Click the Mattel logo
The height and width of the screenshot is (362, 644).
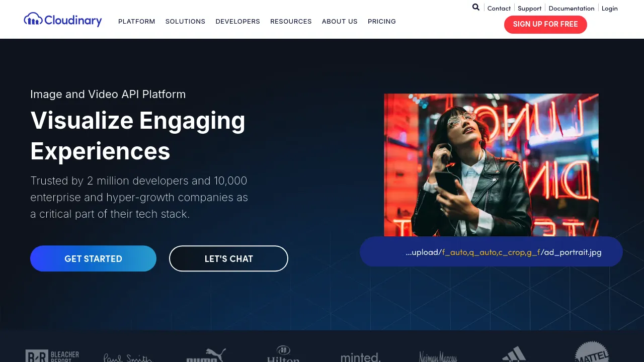pyautogui.click(x=592, y=351)
